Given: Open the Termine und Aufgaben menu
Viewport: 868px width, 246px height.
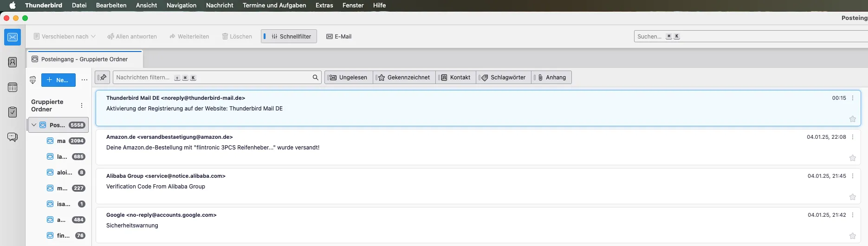Looking at the screenshot, I should [x=274, y=5].
